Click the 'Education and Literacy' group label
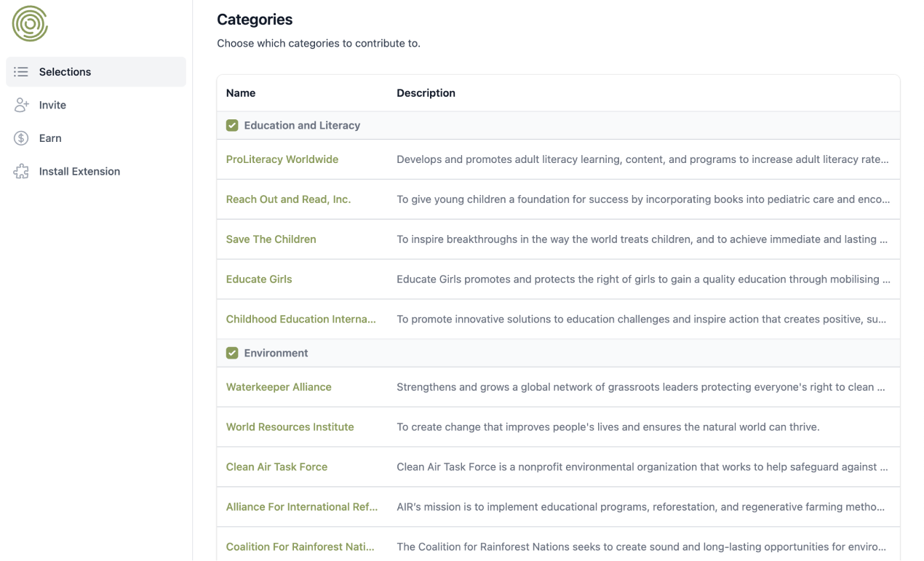 pyautogui.click(x=302, y=125)
